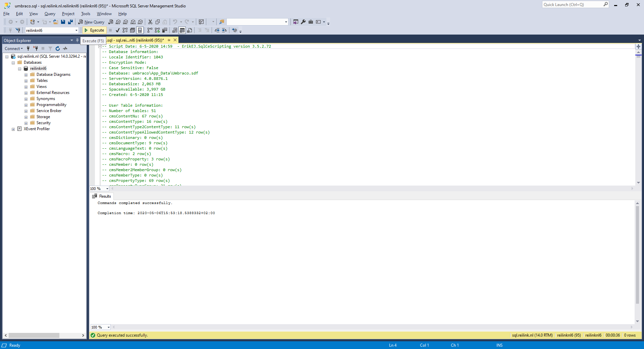
Task: Disconnect server in Object Explorer toolbar
Action: point(36,49)
